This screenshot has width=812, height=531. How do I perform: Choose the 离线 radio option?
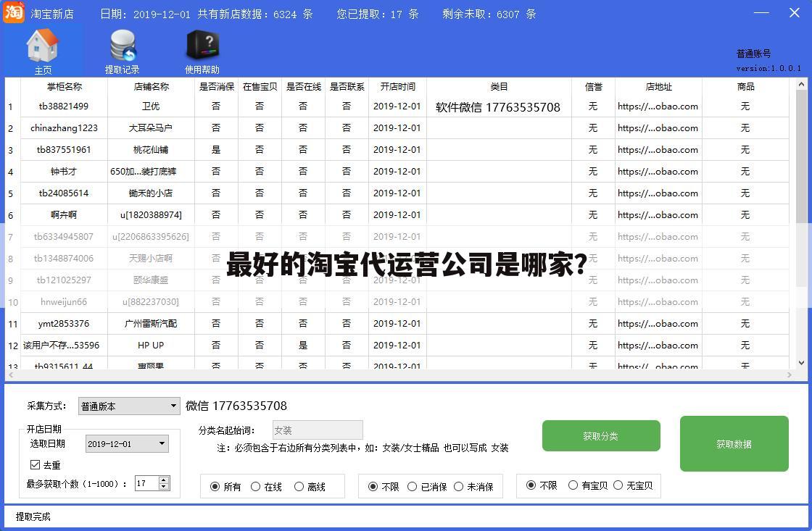[x=299, y=486]
